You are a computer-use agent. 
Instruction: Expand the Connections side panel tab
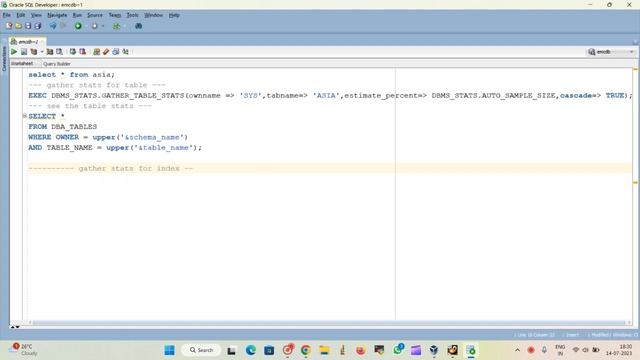[x=4, y=58]
